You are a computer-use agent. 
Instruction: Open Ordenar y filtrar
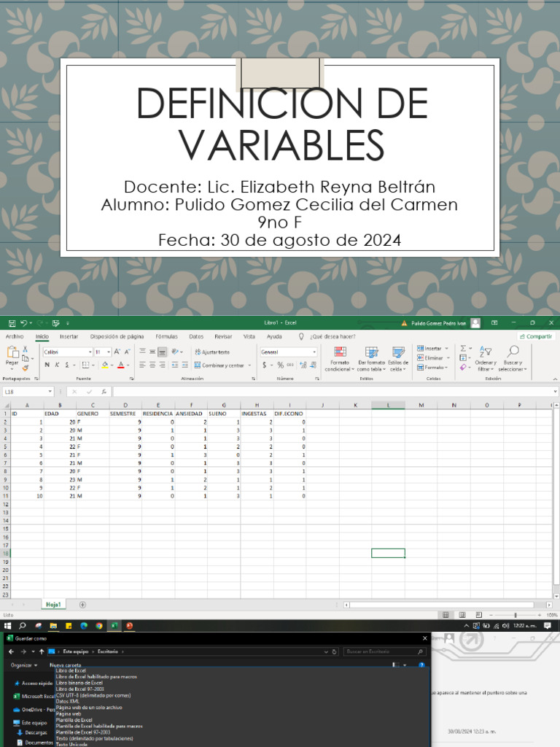[486, 359]
